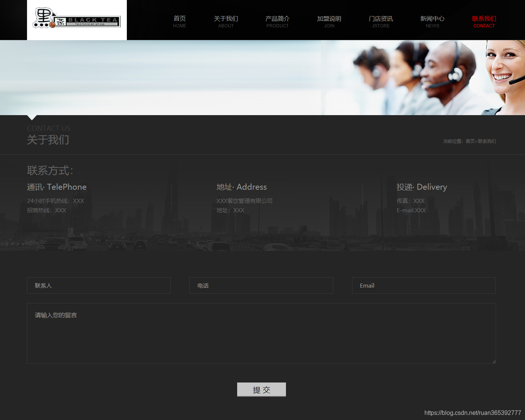Screen dimensions: 525x420
Task: Open 产品简介 PRODUCT menu item
Action: pos(277,22)
